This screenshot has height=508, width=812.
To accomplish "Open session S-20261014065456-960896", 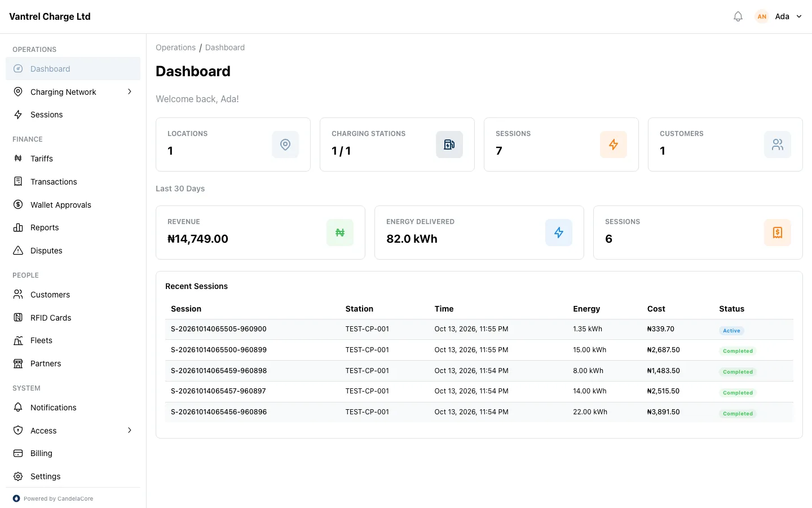I will 219,412.
